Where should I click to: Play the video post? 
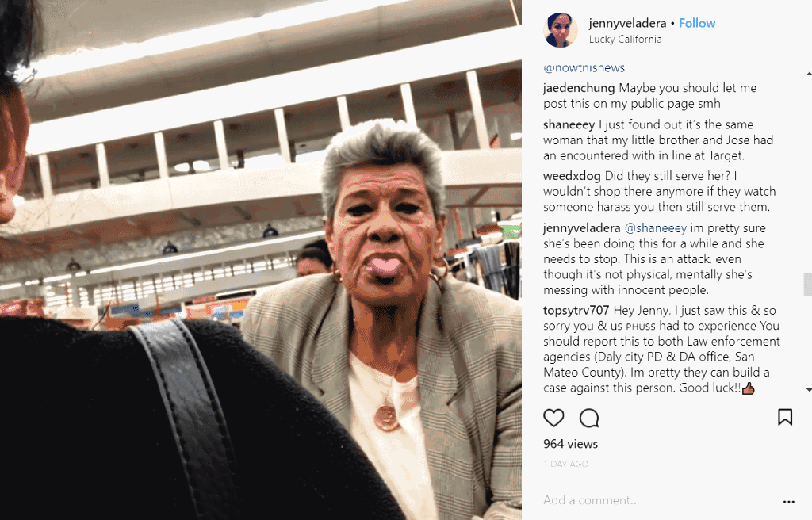click(x=260, y=260)
